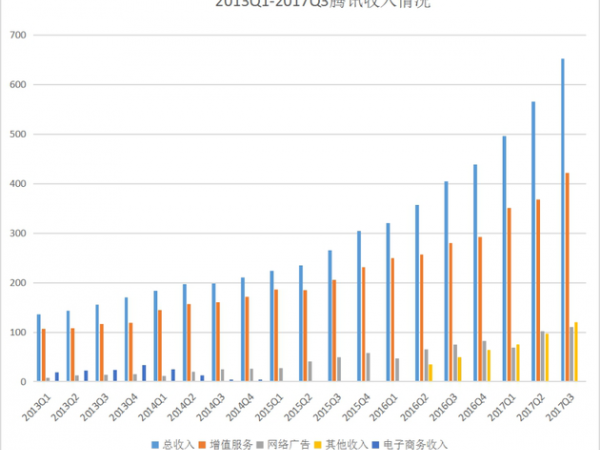The height and width of the screenshot is (450, 600).
Task: Click the yellow other-income bar for 2016Q2
Action: pos(430,373)
